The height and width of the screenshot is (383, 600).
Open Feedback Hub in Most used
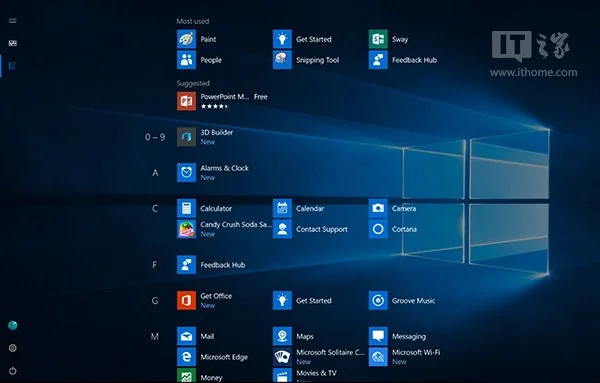378,60
